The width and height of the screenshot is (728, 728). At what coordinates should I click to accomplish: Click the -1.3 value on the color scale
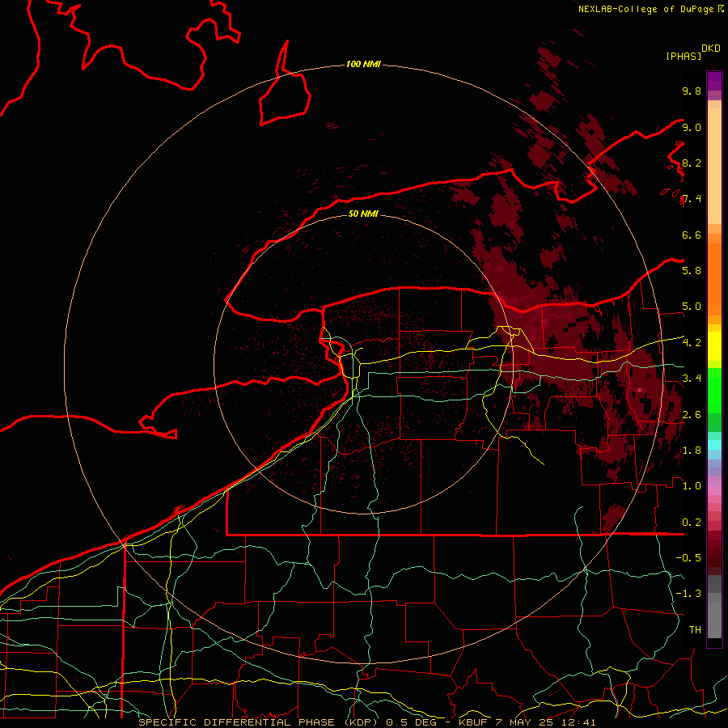688,594
